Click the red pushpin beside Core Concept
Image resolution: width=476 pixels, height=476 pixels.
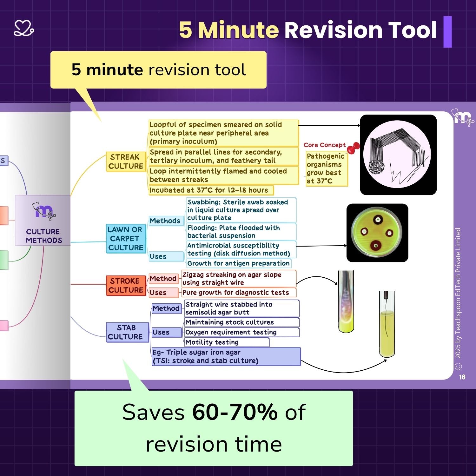pyautogui.click(x=353, y=147)
